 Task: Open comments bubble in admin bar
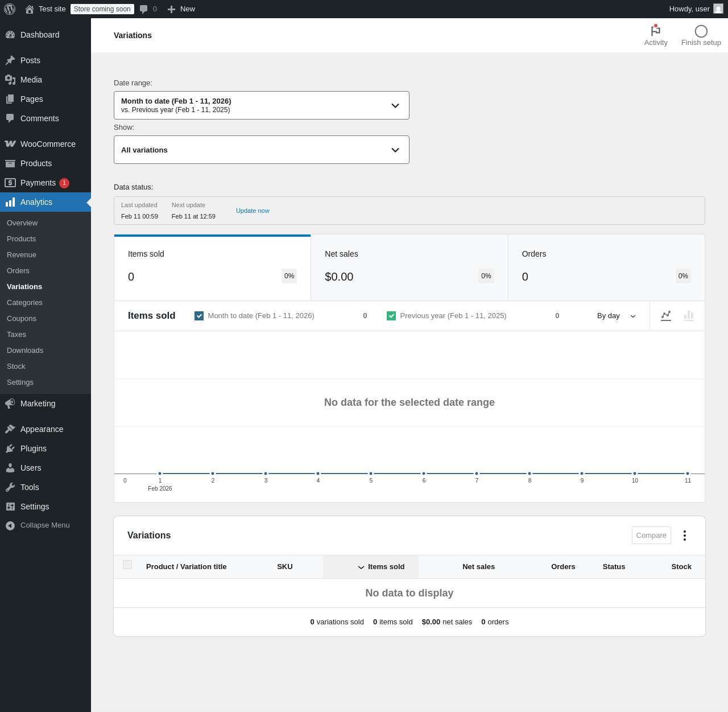pos(144,9)
